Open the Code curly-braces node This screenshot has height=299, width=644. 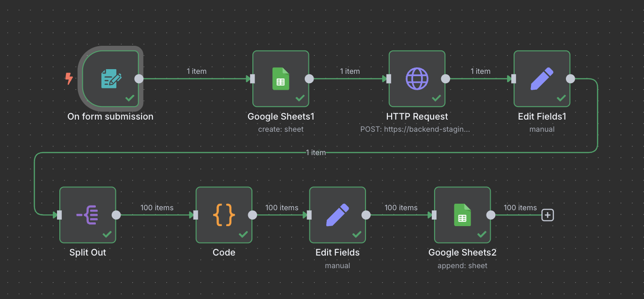(224, 215)
